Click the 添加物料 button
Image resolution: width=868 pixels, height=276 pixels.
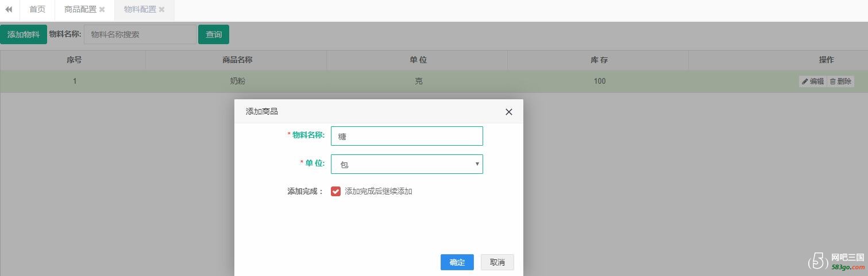point(24,34)
